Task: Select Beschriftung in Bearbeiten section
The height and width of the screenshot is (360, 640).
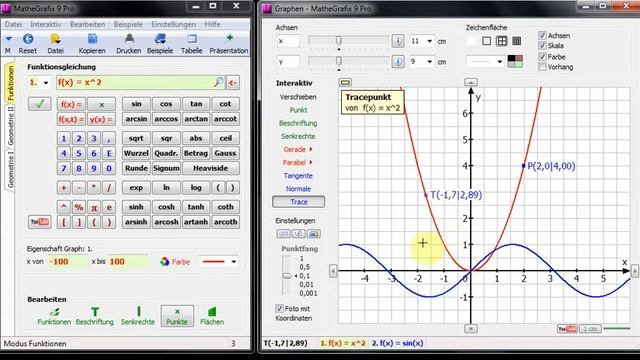Action: click(95, 316)
